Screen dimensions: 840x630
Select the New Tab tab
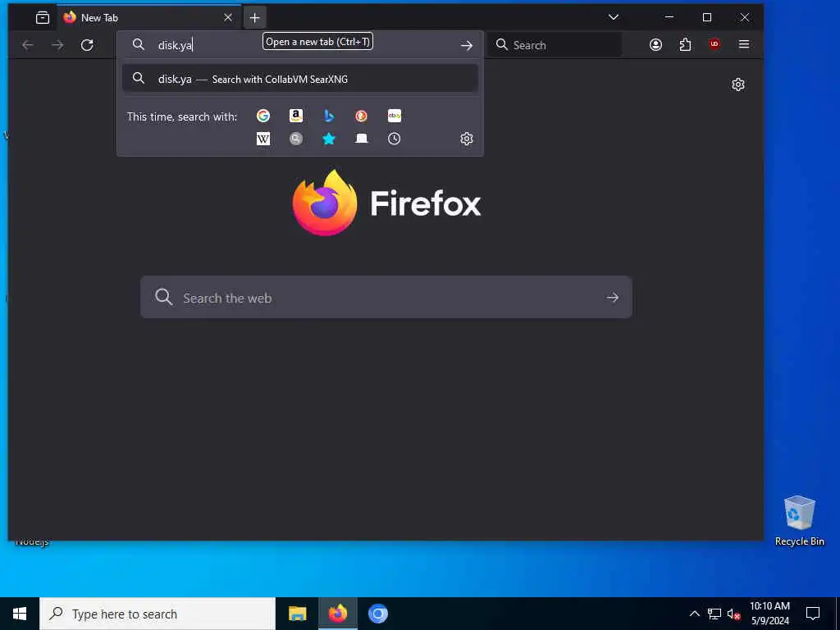(148, 18)
